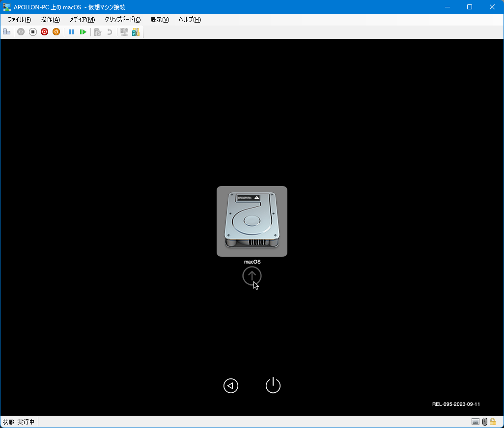504x428 pixels.
Task: Create a checkpoint via toolbar icon
Action: (98, 32)
